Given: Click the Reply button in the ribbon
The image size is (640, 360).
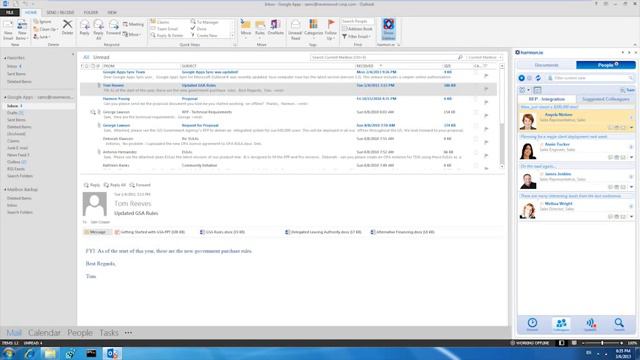Looking at the screenshot, I should coord(84,28).
